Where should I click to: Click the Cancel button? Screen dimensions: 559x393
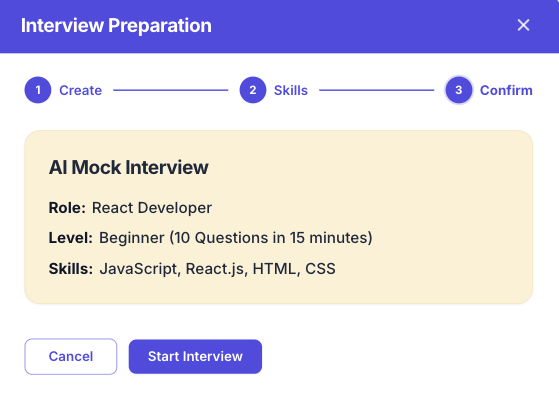point(71,356)
